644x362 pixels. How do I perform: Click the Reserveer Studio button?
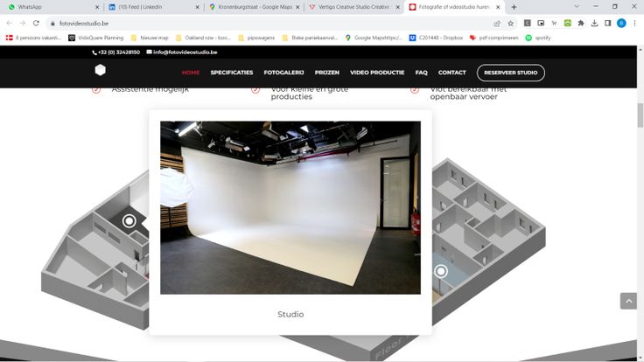pos(510,73)
